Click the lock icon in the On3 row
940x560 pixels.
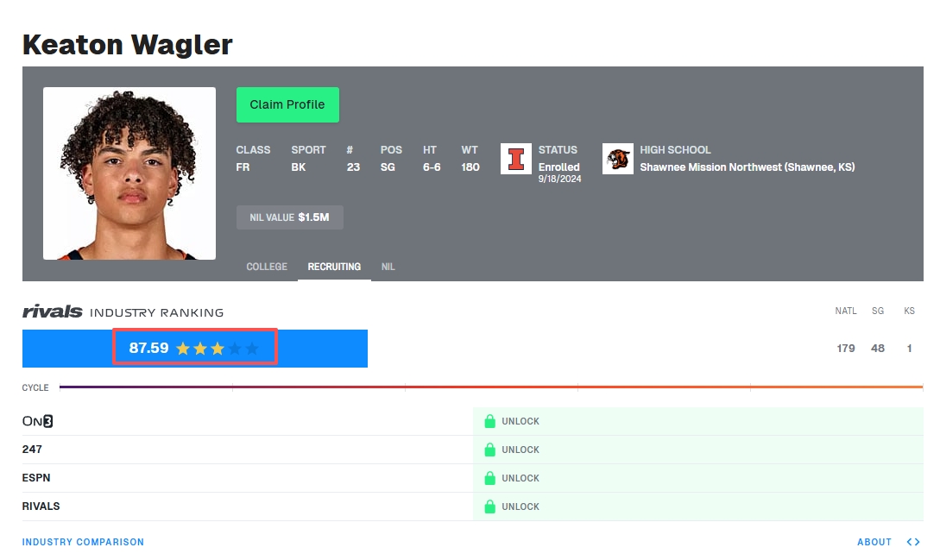click(489, 421)
